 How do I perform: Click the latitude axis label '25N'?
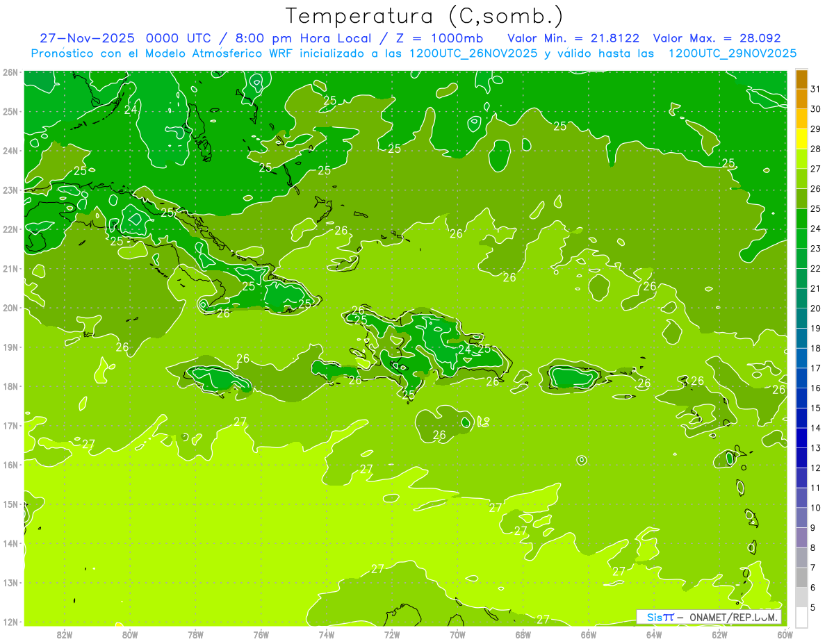coord(10,111)
